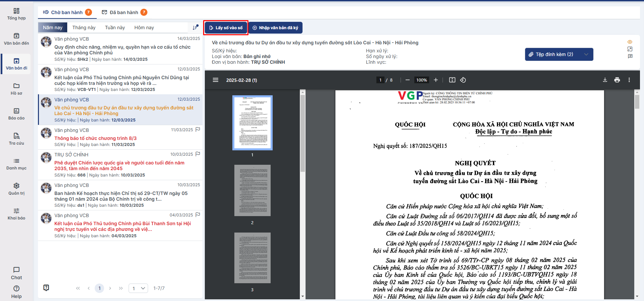Click the question icon at list footer

pyautogui.click(x=46, y=288)
